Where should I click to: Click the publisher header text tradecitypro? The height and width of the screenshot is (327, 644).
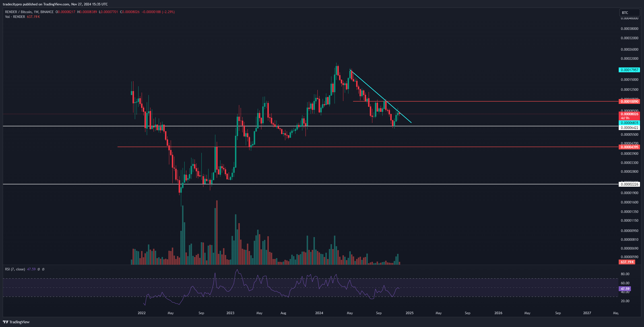click(12, 4)
